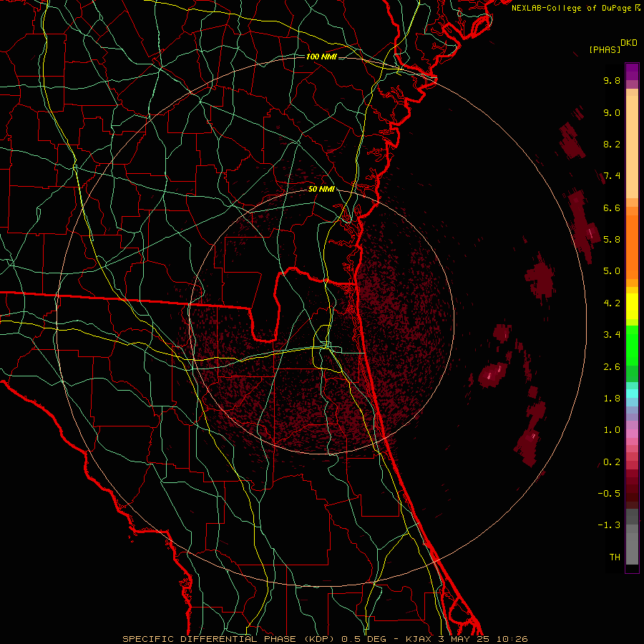Click the TH threshold label
This screenshot has height=644, width=644.
[x=615, y=557]
